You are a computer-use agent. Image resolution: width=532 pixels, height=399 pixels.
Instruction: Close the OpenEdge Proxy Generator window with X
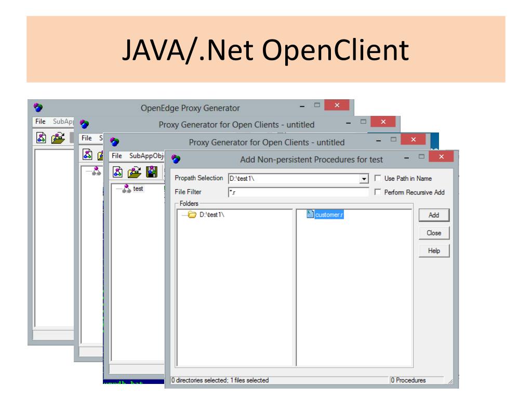[337, 105]
